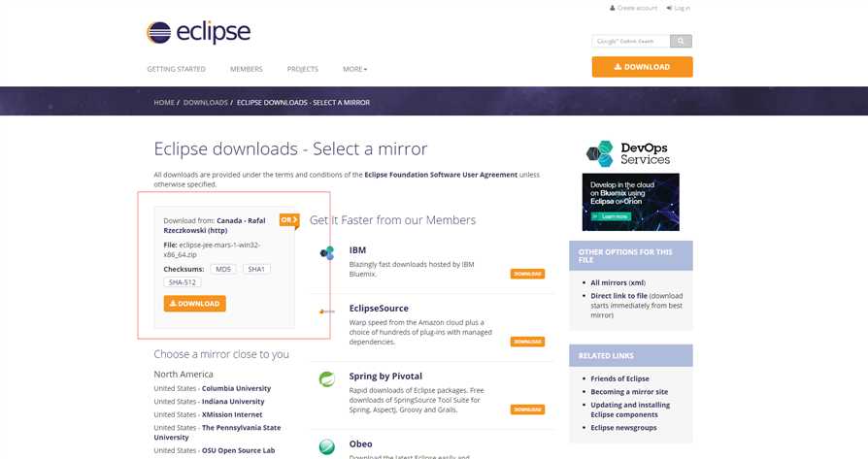Expand the MORE navigation dropdown

pos(354,69)
